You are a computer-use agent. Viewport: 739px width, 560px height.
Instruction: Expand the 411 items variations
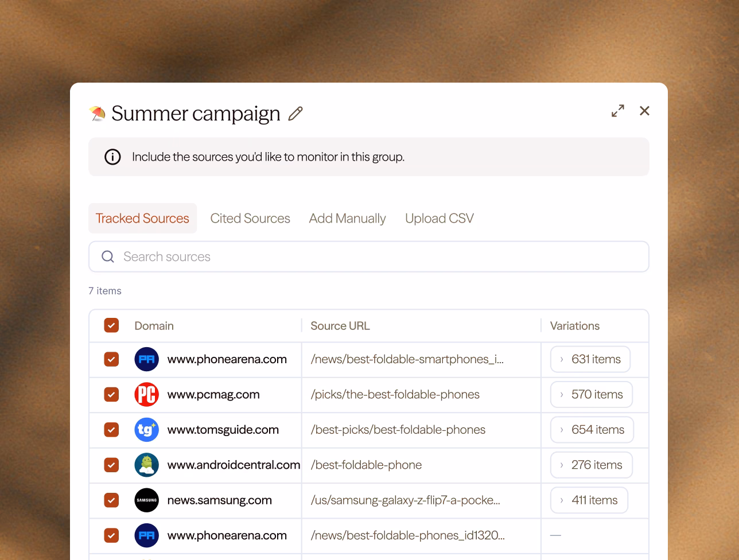(x=589, y=500)
